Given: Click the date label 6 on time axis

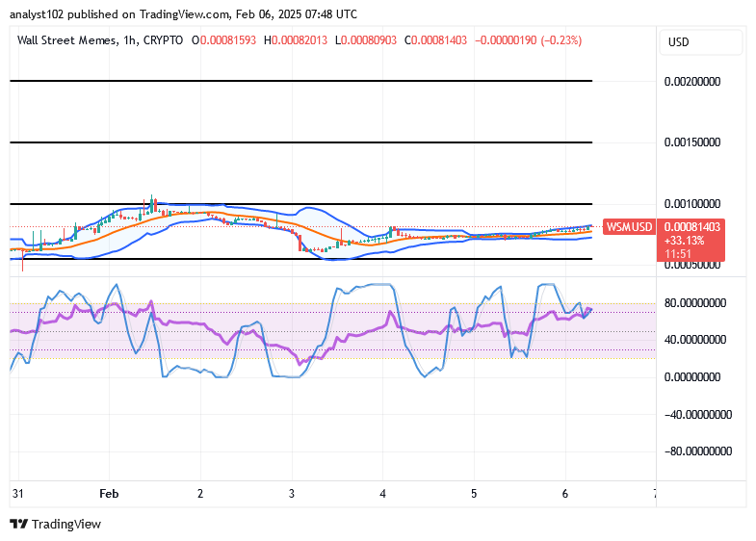Looking at the screenshot, I should (x=565, y=494).
